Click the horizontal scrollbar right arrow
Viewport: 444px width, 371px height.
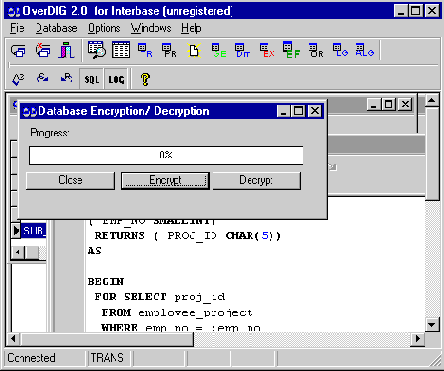click(418, 339)
